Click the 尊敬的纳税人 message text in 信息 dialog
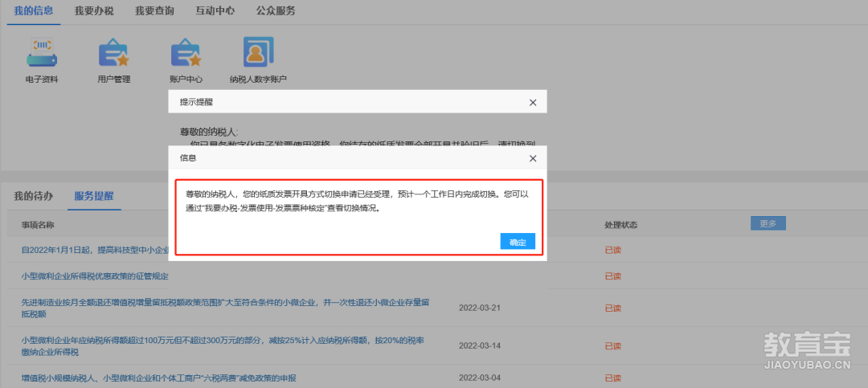Viewport: 868px width, 388px height. pos(357,202)
